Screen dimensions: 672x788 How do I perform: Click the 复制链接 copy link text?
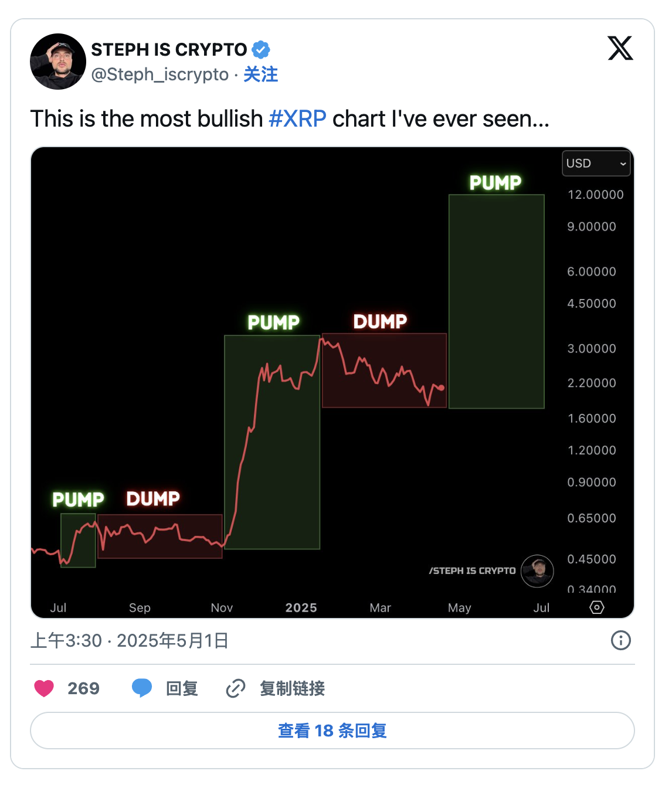pos(292,688)
